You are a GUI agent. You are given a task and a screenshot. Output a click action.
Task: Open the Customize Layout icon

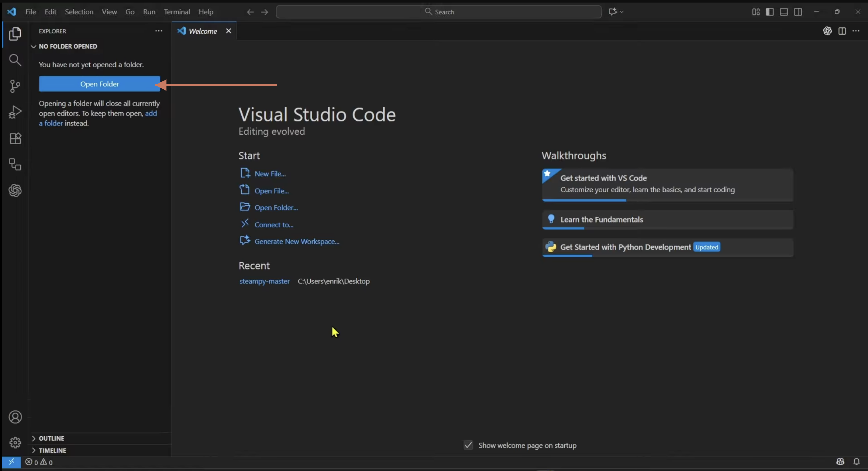click(756, 12)
